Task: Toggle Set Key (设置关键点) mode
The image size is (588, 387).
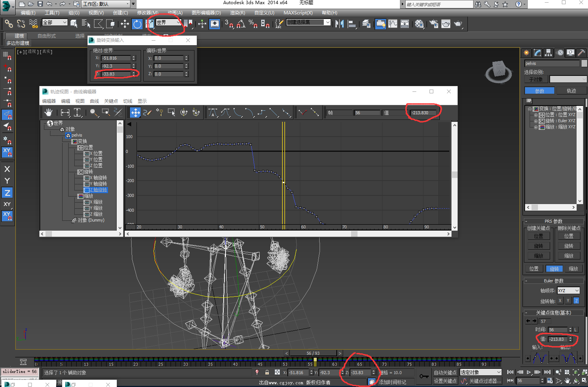Action: coord(445,381)
